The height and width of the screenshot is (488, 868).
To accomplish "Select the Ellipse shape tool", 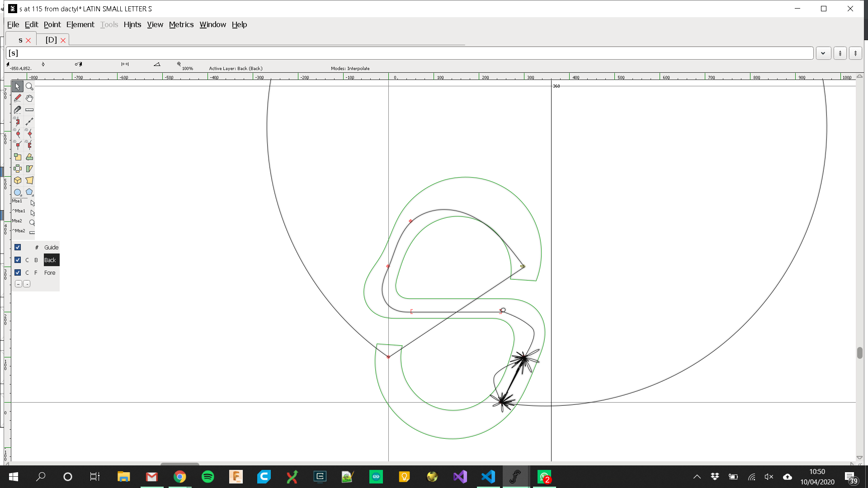I will (18, 192).
